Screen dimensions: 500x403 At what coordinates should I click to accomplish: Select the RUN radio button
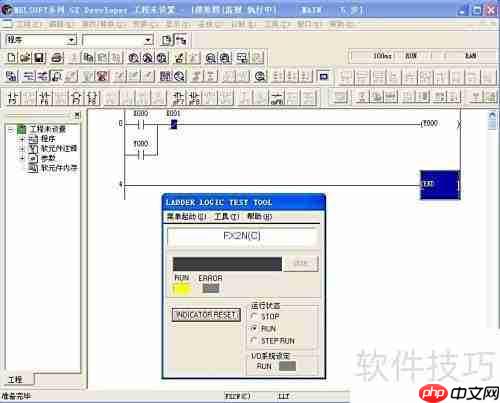(254, 328)
